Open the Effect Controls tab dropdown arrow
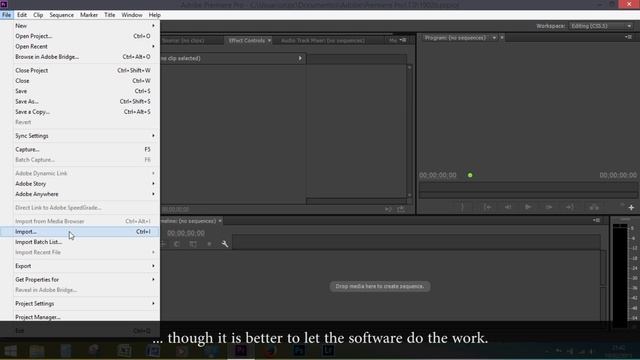Screen dimensions: 640x360 pyautogui.click(x=269, y=40)
